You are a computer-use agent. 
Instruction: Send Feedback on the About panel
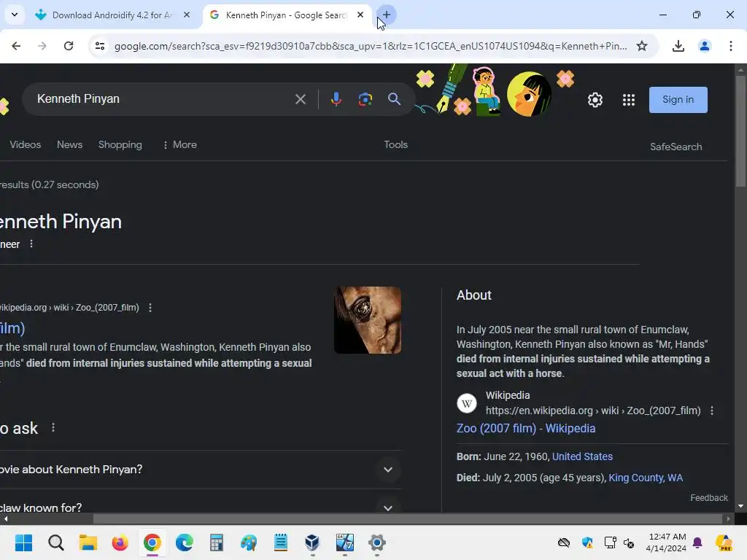tap(709, 497)
